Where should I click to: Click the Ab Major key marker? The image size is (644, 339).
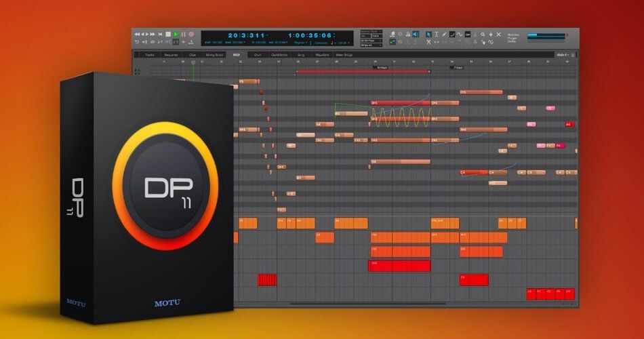[382, 67]
